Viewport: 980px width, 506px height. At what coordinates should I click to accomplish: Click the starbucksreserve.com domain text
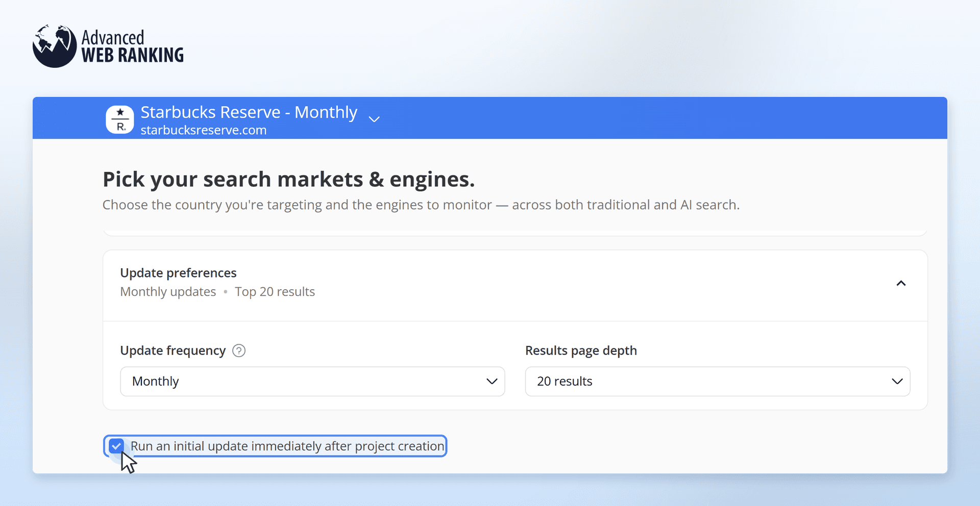tap(204, 130)
